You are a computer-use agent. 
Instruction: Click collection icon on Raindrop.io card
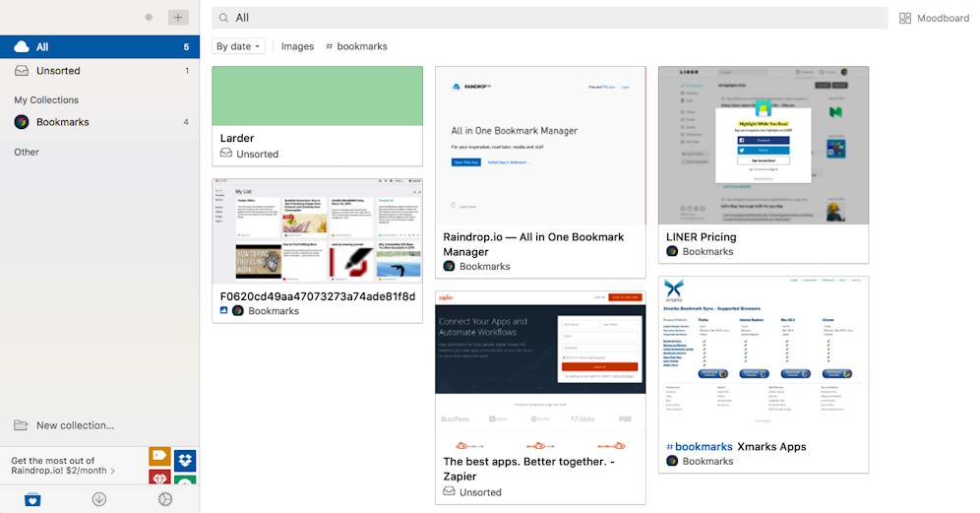point(449,266)
